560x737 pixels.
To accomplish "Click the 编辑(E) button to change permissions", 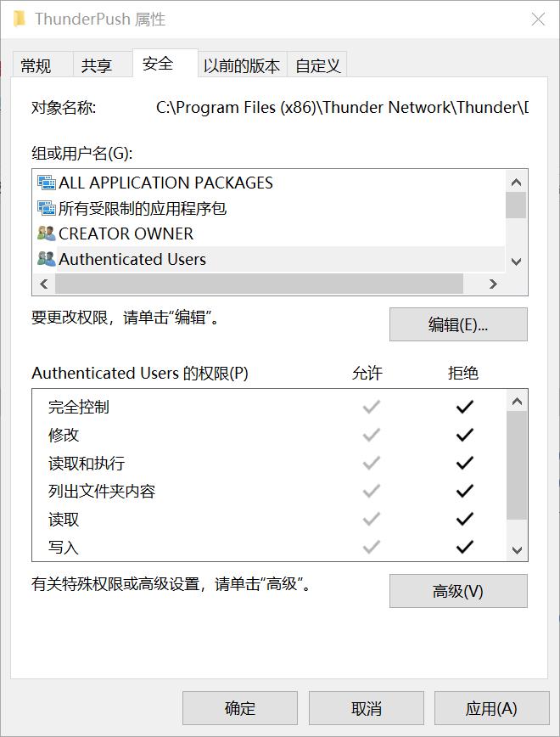I will (x=458, y=324).
